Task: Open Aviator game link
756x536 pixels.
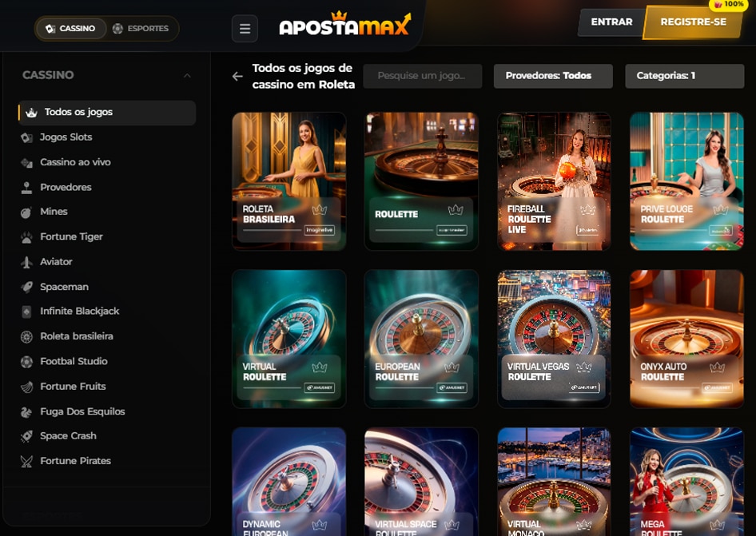Action: (56, 262)
